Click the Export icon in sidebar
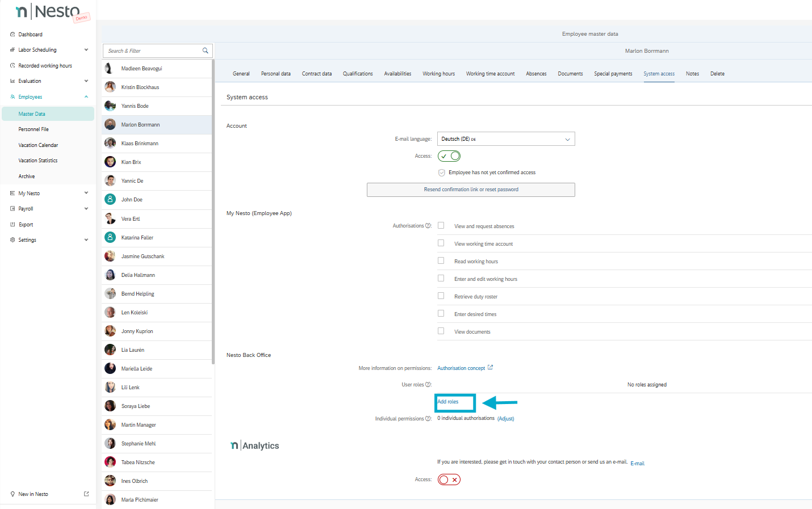 click(x=12, y=225)
